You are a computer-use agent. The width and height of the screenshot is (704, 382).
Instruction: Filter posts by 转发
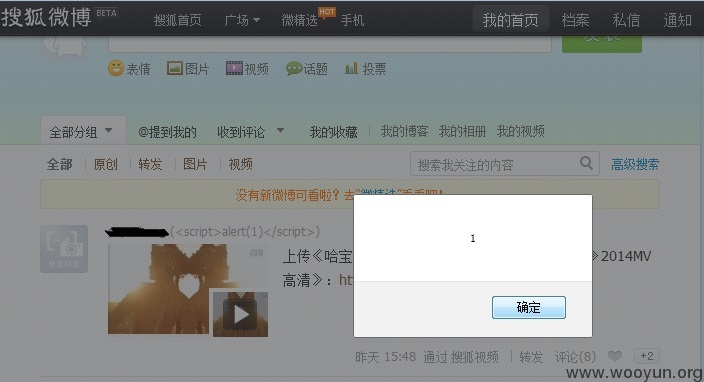[150, 164]
